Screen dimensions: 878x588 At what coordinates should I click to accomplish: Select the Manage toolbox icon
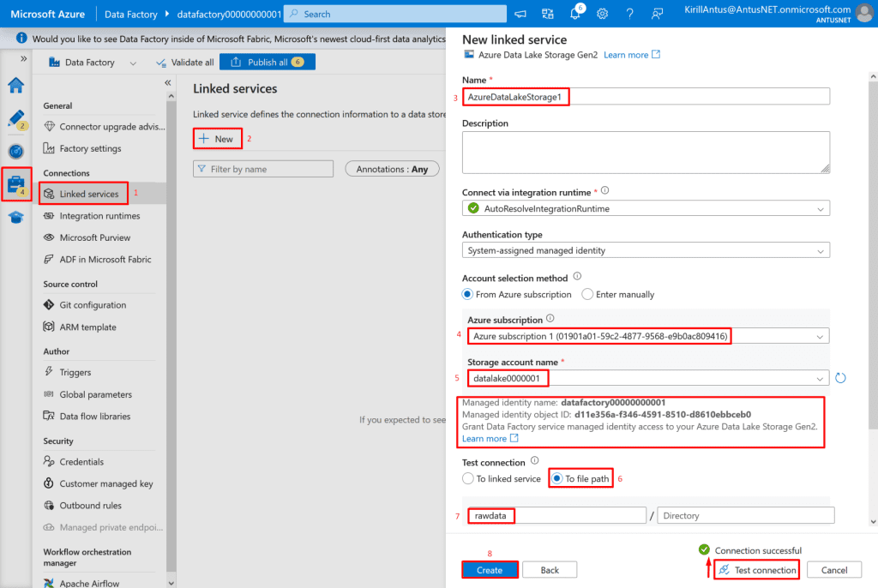coord(16,183)
